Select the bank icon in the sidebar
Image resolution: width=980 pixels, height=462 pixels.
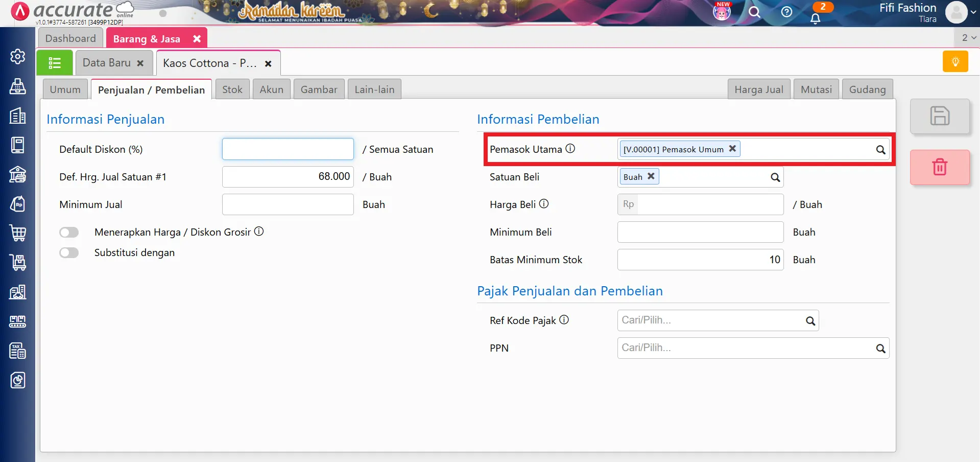(x=18, y=174)
